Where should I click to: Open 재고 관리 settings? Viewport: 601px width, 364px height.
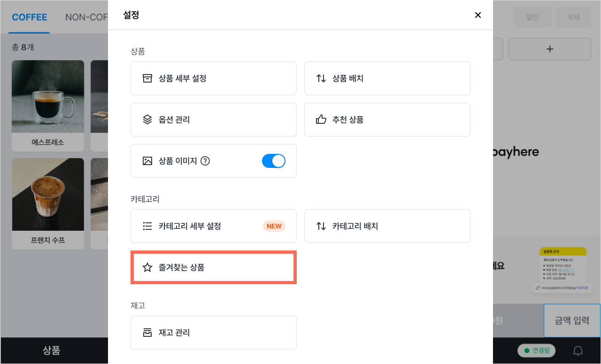[214, 333]
